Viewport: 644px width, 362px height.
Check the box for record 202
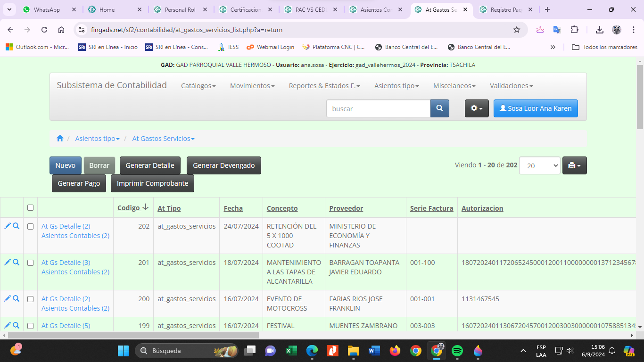point(31,227)
